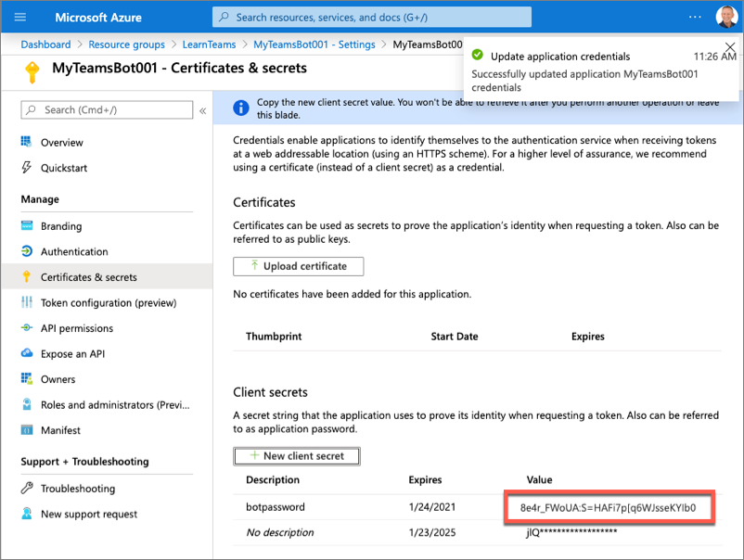Viewport: 744px width, 560px height.
Task: Click the New client secret button
Action: point(297,456)
